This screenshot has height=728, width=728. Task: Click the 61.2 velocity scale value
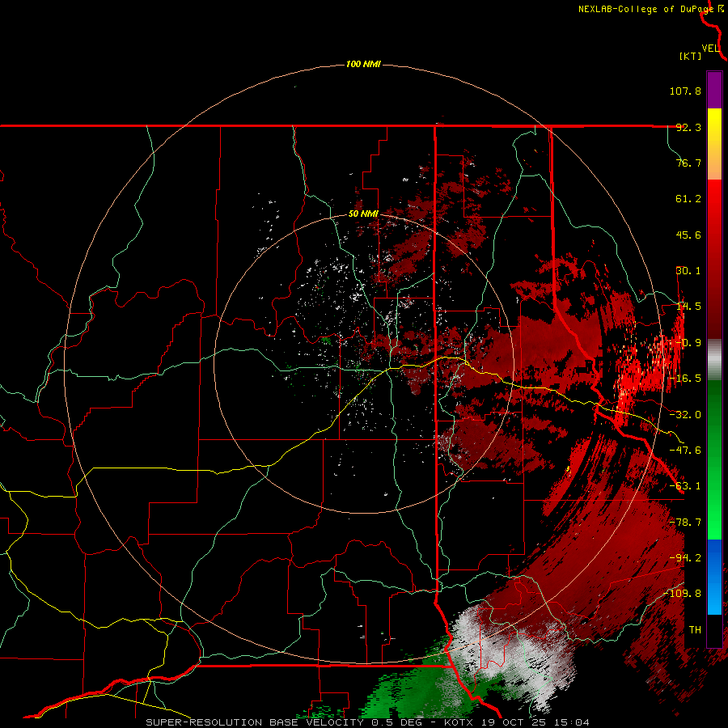click(x=688, y=199)
